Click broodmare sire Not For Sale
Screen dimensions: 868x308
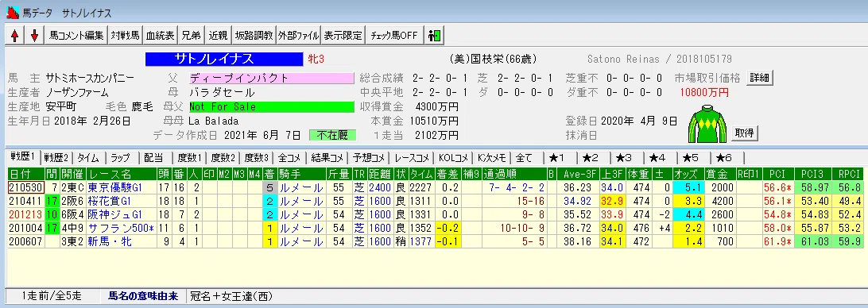tap(271, 106)
